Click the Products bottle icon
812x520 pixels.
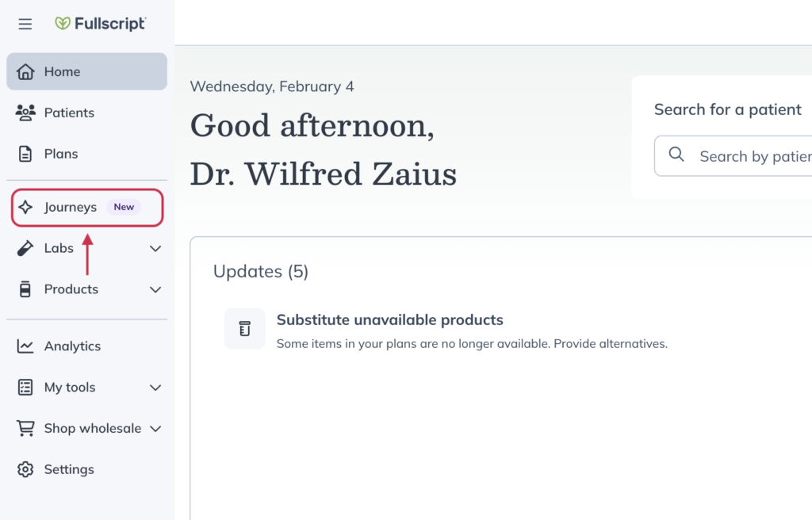coord(25,289)
